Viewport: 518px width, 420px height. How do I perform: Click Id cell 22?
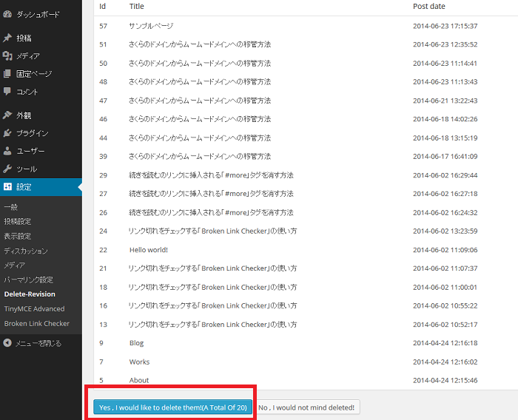(x=103, y=250)
